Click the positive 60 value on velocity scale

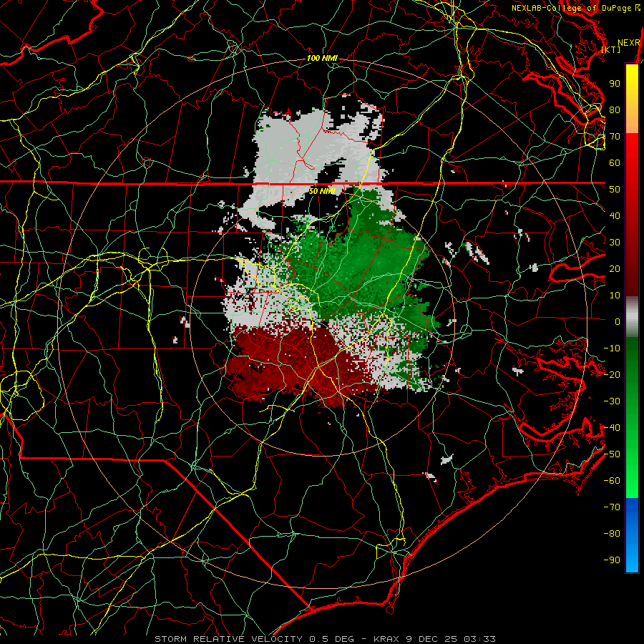615,163
